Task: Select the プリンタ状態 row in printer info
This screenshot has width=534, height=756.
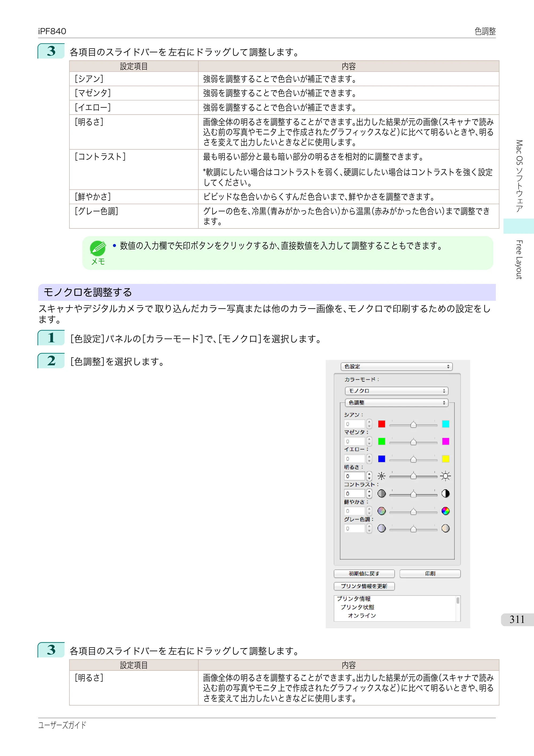Action: 357,607
